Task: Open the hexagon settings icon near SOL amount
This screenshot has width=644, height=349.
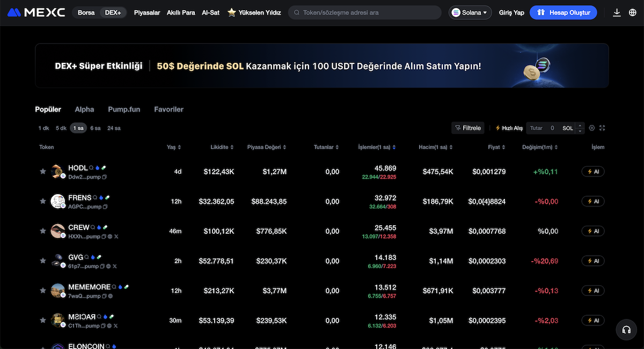Action: point(592,128)
